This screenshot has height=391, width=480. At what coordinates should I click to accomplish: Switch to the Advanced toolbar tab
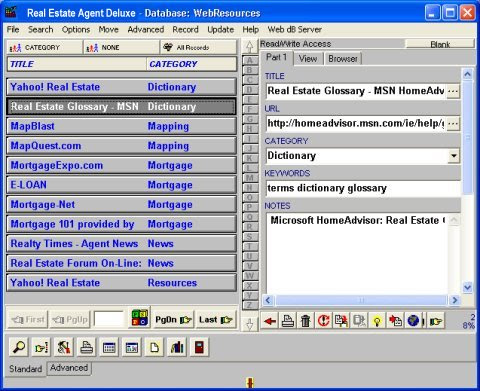click(x=69, y=368)
